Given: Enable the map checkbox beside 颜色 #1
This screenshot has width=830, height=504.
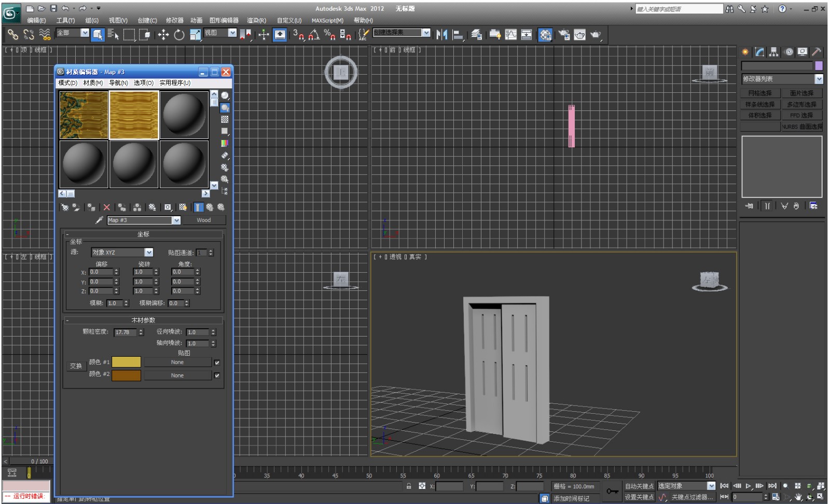Looking at the screenshot, I should coord(217,363).
